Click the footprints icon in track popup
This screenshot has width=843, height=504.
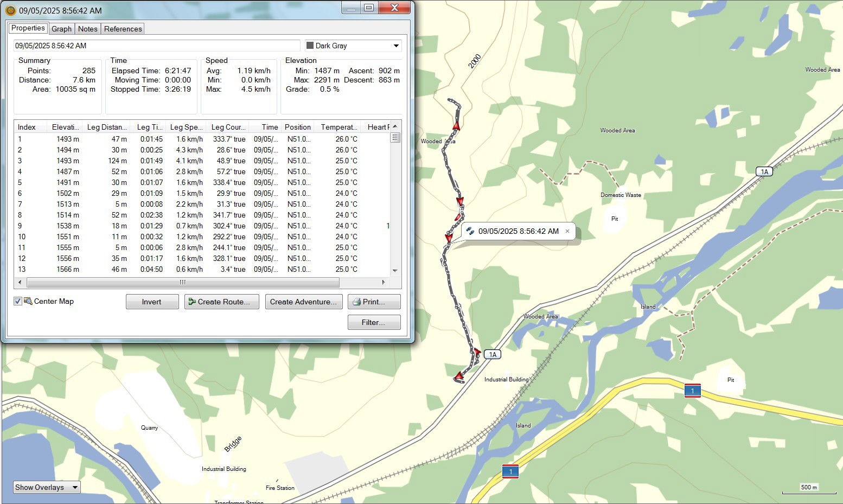470,231
